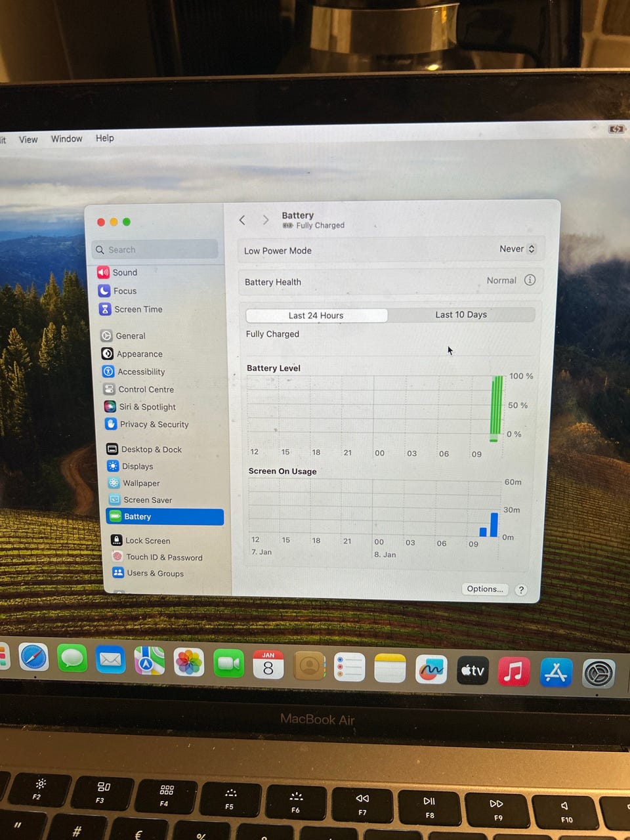The image size is (630, 840).
Task: Open System Settings from the Dock
Action: pos(598,674)
